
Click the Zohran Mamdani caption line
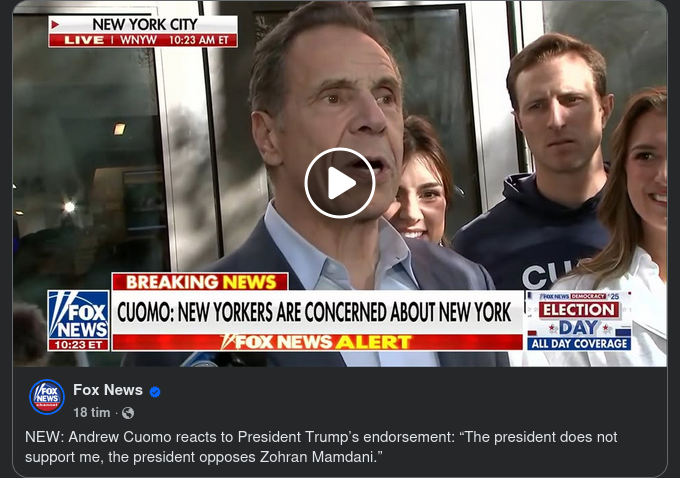point(204,457)
